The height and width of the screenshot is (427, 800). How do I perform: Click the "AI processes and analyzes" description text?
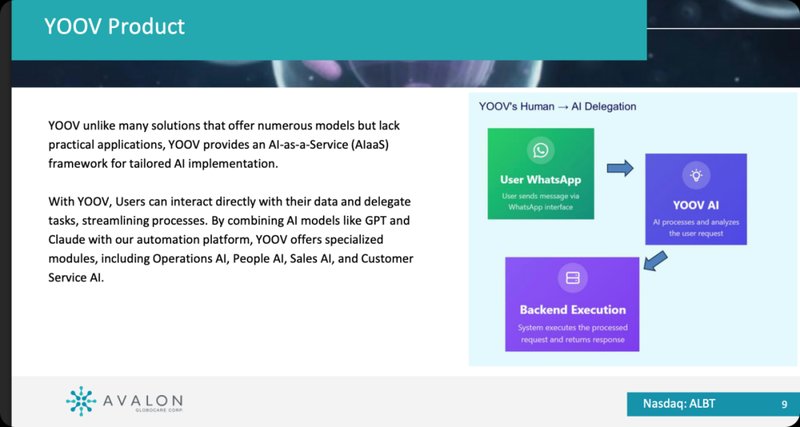click(695, 227)
